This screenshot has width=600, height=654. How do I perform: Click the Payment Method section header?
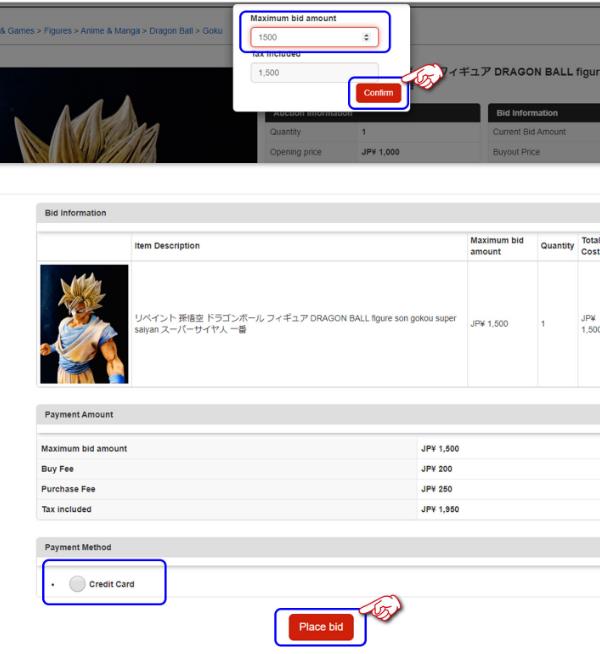(318, 547)
